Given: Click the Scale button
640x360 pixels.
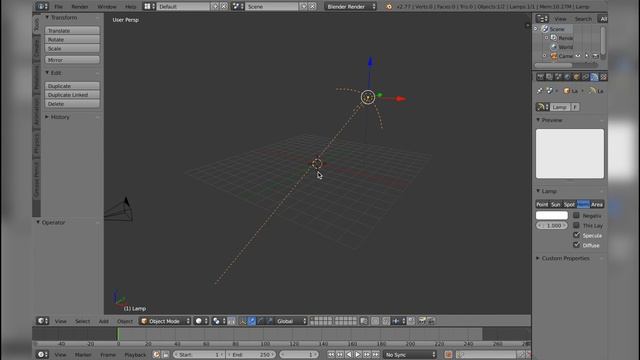Looking at the screenshot, I should pos(72,49).
